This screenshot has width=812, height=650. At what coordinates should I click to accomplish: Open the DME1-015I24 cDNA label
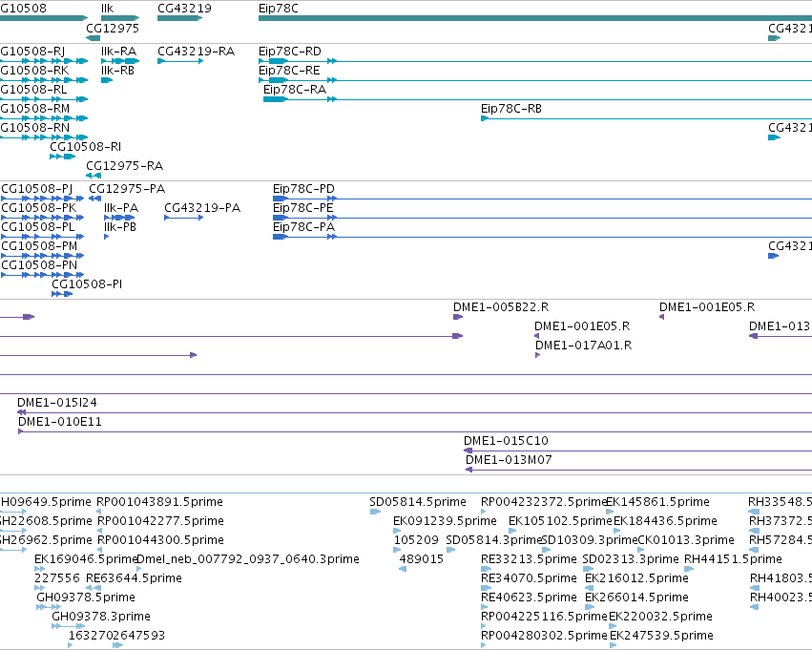tap(57, 403)
